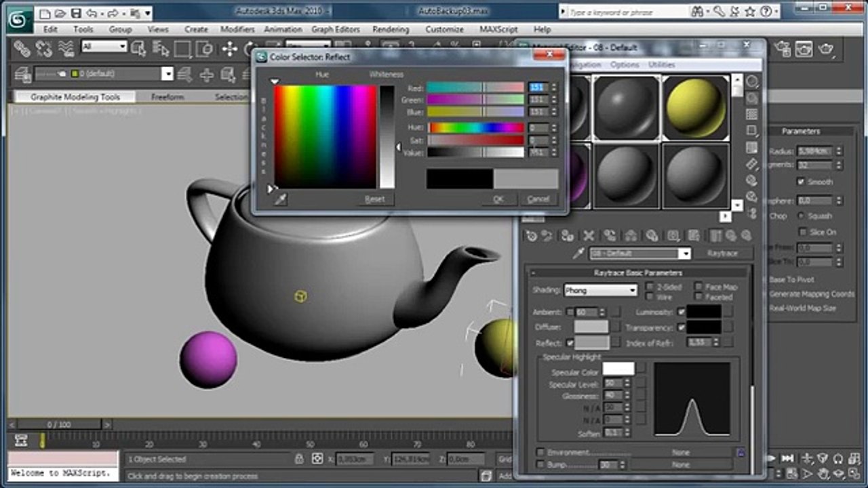This screenshot has width=868, height=488.
Task: Choose the Rectangular Selection Region tool
Action: (x=182, y=48)
